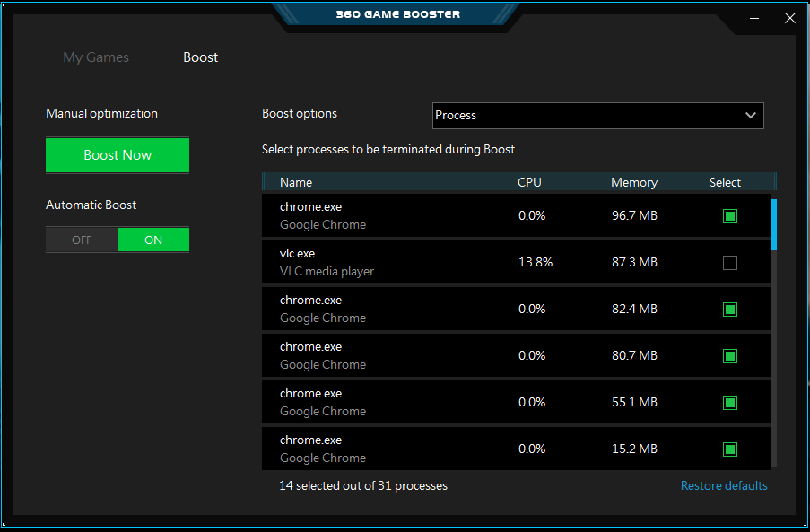Screen dimensions: 810x532
Task: Minimize the 360 Game Booster window
Action: [754, 18]
